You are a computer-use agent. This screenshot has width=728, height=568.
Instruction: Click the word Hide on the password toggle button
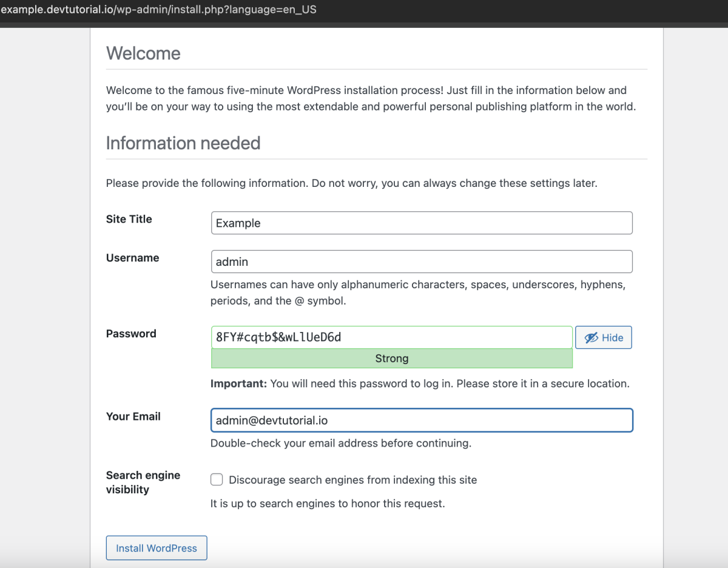coord(612,338)
